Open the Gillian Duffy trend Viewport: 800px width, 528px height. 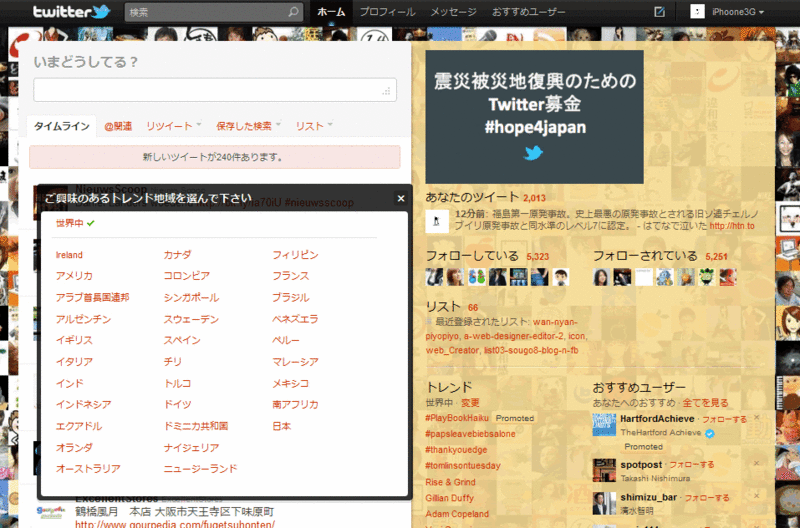coord(449,498)
